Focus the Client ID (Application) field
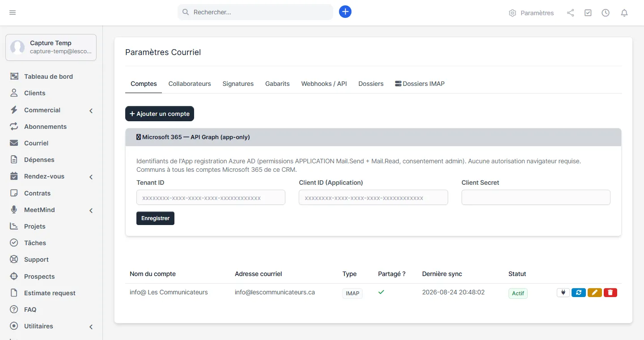Image resolution: width=644 pixels, height=340 pixels. (373, 197)
